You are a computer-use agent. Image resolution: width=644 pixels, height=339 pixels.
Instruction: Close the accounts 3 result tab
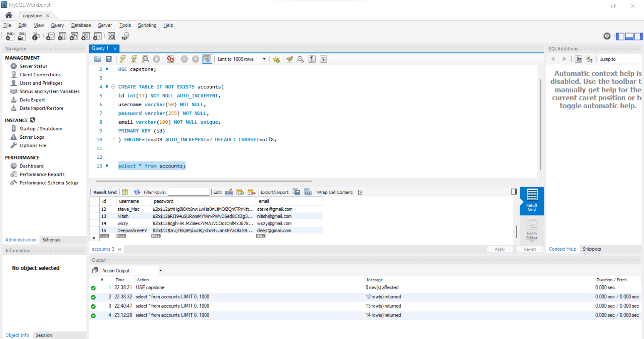coord(120,249)
